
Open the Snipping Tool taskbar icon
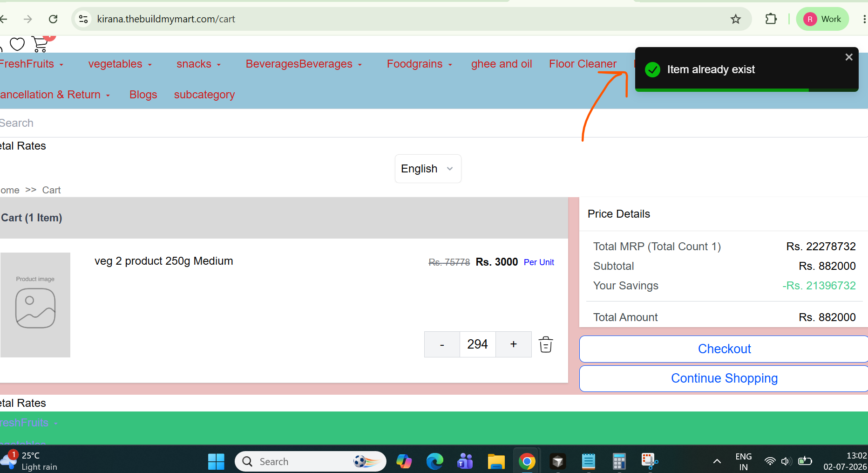tap(650, 461)
